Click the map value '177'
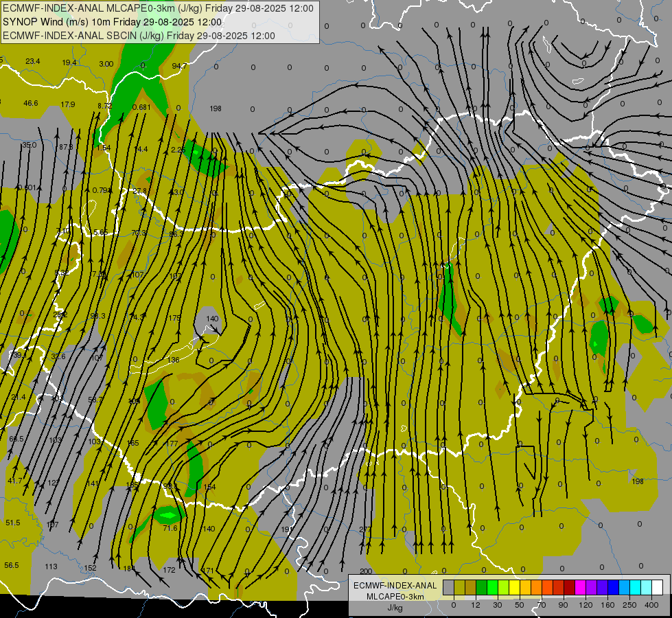Viewport: 672px width, 618px height. 172,443
